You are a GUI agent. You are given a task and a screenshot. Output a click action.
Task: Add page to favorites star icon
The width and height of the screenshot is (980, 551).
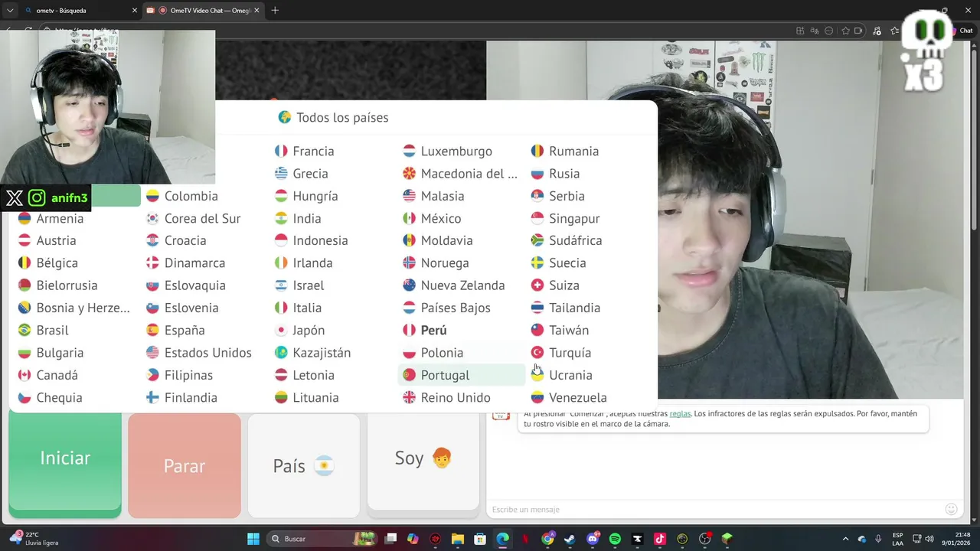(845, 31)
